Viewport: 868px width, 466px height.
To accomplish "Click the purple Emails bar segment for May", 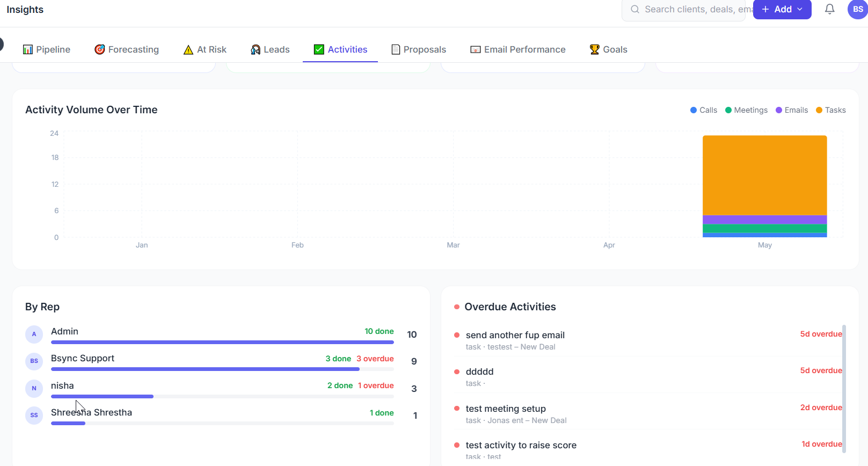I will tap(764, 220).
